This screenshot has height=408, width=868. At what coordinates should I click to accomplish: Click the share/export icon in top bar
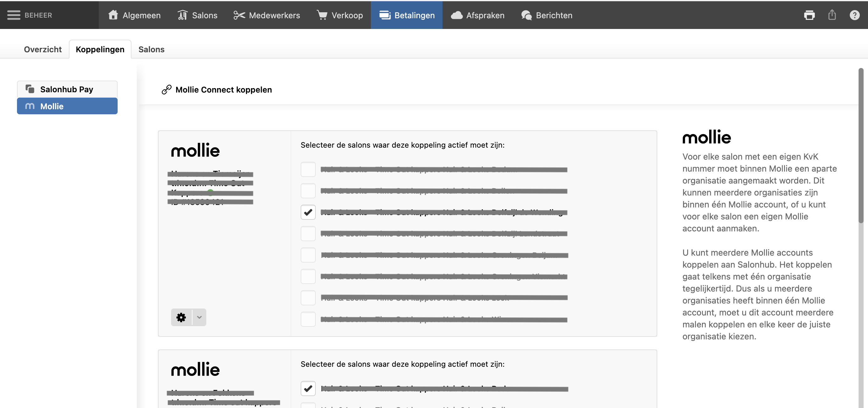pyautogui.click(x=832, y=15)
